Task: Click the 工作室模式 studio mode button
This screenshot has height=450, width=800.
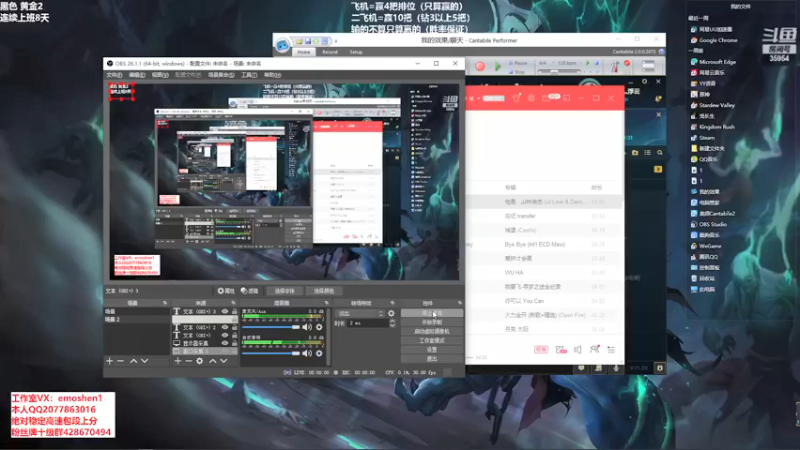Action: pos(432,340)
